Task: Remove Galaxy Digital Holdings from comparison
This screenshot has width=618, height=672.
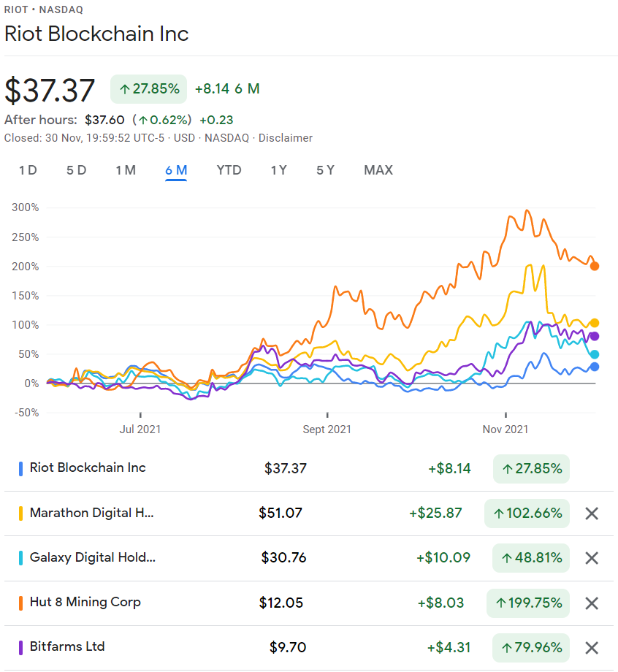Action: pos(592,558)
